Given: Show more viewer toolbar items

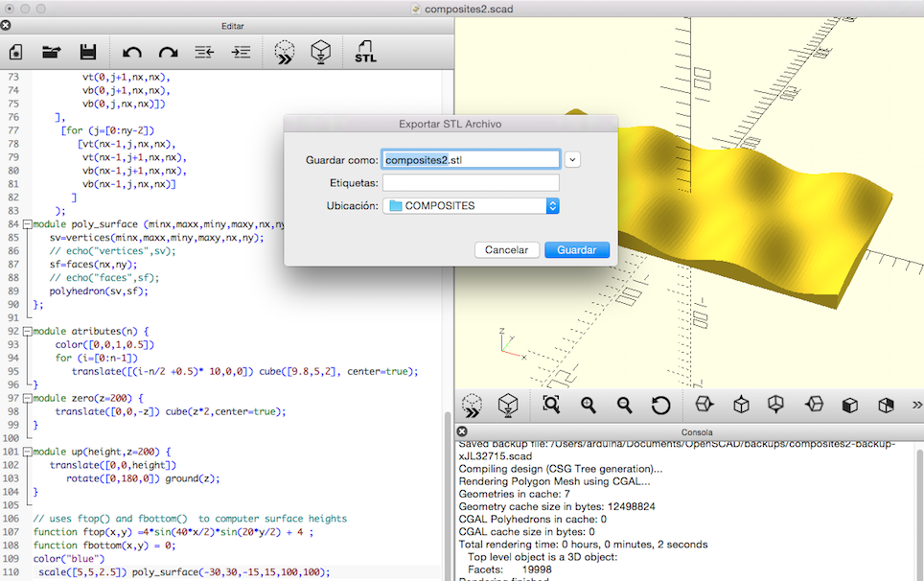Looking at the screenshot, I should click(x=916, y=405).
